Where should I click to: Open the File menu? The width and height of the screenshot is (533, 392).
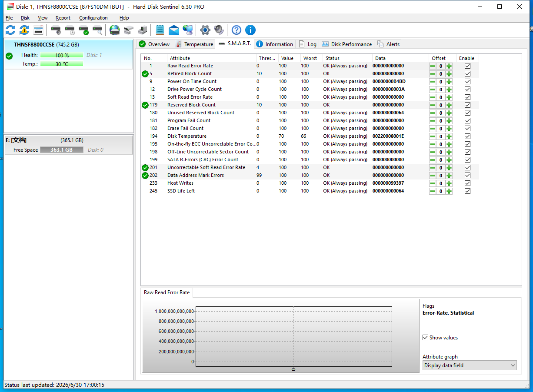click(9, 18)
